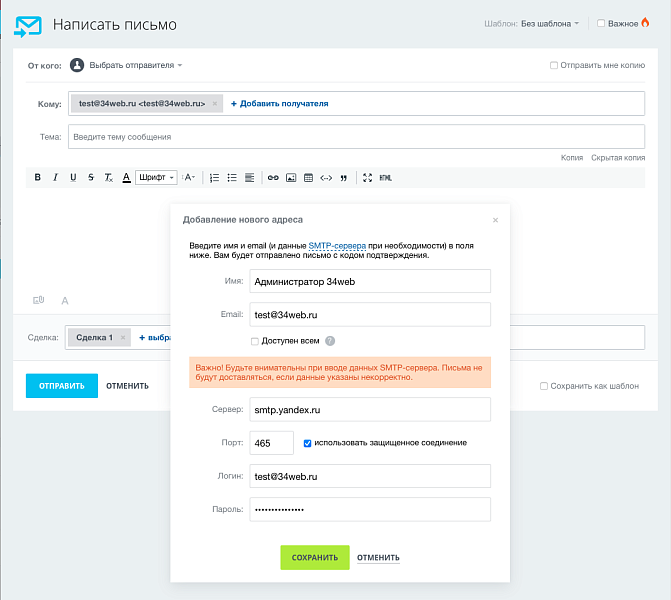Viewport: 671px width, 600px height.
Task: Insert a numbered list
Action: (214, 177)
